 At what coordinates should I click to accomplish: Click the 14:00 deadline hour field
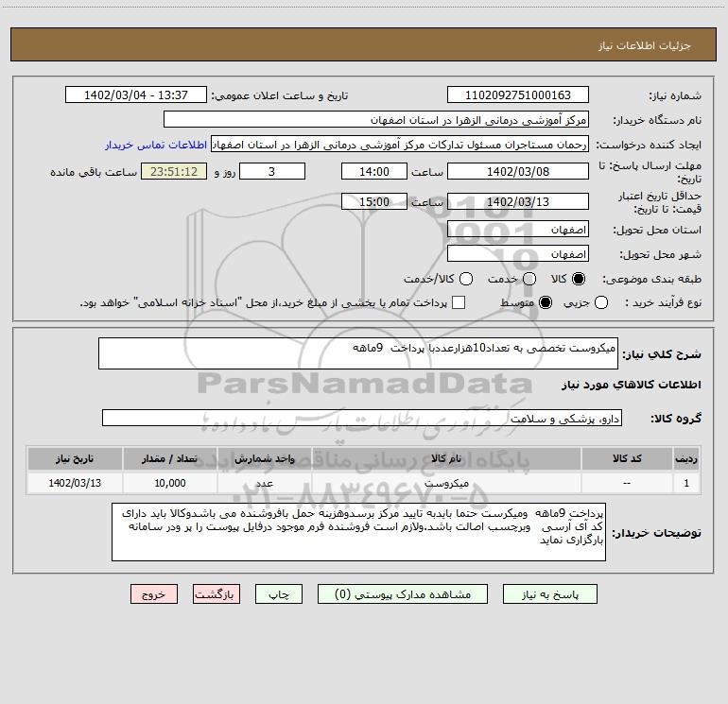(374, 171)
